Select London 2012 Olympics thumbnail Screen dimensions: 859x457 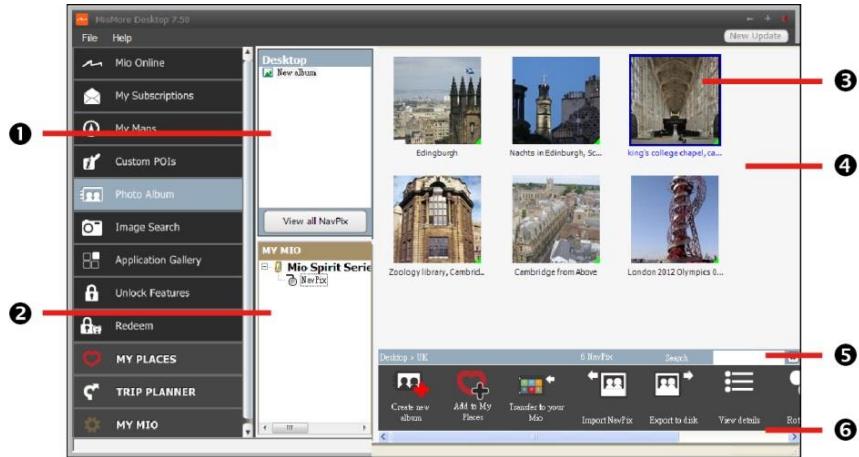point(675,219)
